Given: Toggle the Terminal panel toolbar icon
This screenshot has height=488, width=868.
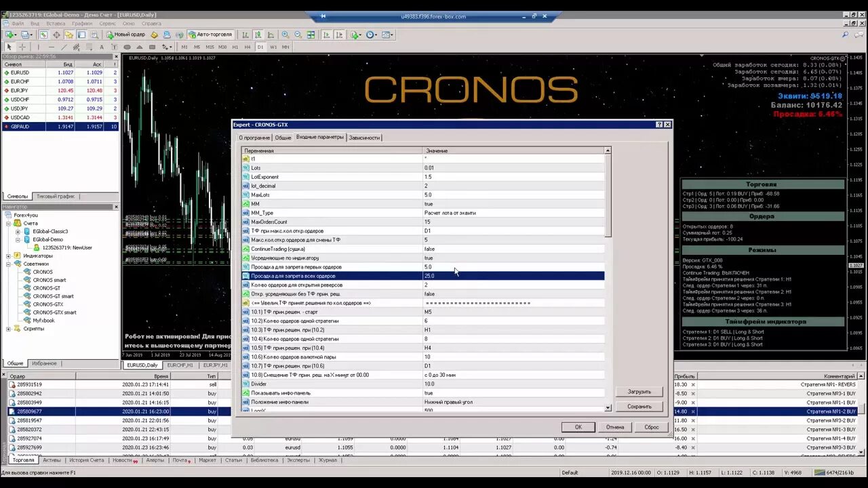Looking at the screenshot, I should coord(81,35).
